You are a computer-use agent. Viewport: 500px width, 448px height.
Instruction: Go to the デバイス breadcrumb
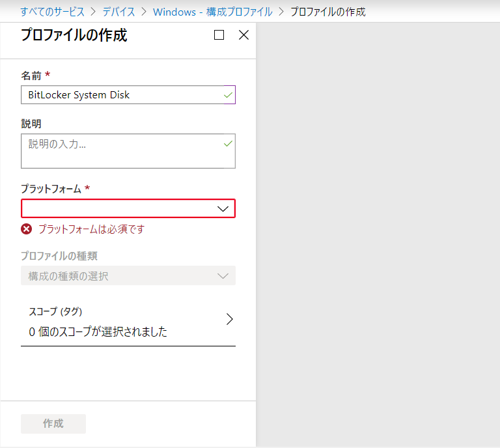point(118,12)
